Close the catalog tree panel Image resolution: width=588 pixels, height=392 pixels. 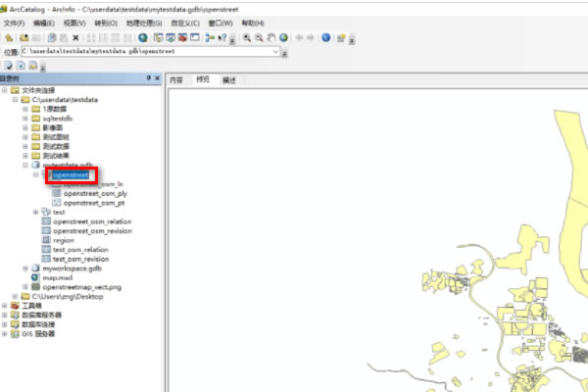click(157, 78)
